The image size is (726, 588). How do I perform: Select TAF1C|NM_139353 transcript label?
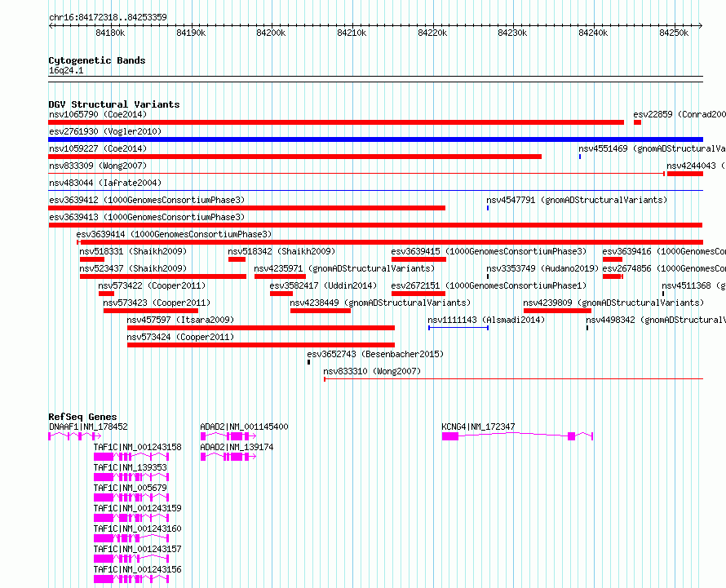pos(130,467)
